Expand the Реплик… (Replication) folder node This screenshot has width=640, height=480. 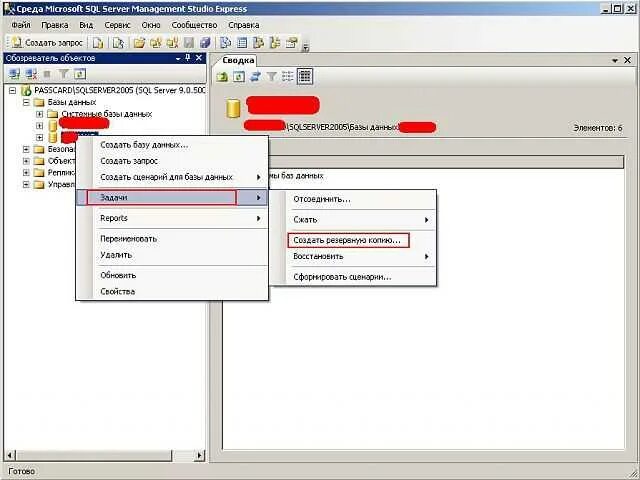point(26,173)
